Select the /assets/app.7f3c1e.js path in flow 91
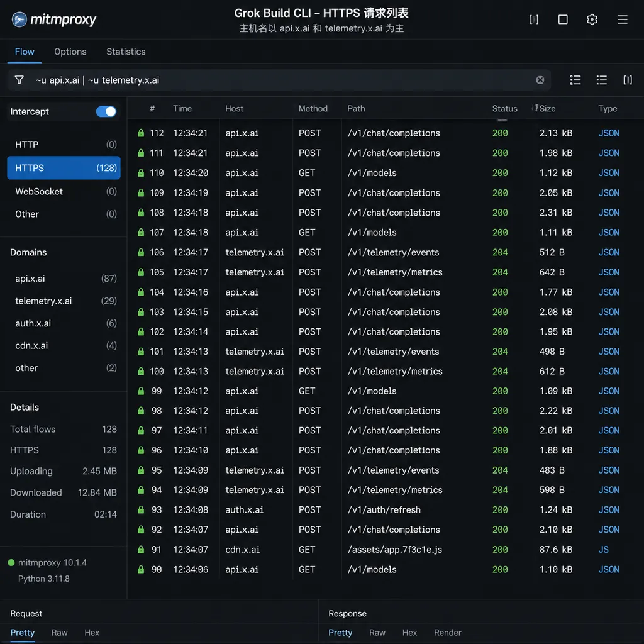This screenshot has width=644, height=644. (395, 550)
